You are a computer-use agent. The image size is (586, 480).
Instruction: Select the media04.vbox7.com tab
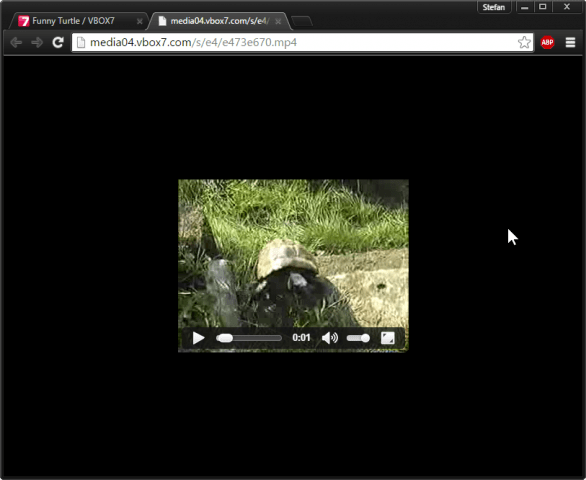coord(220,21)
